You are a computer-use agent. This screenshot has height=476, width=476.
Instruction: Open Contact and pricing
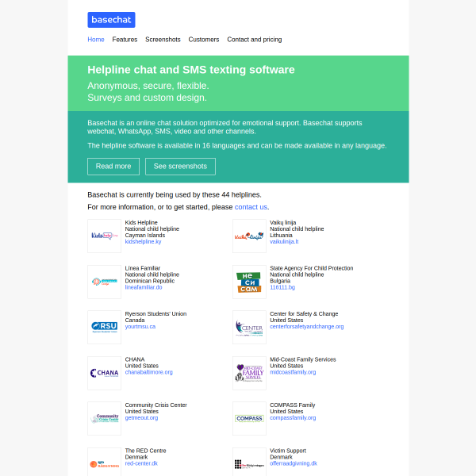pos(254,40)
